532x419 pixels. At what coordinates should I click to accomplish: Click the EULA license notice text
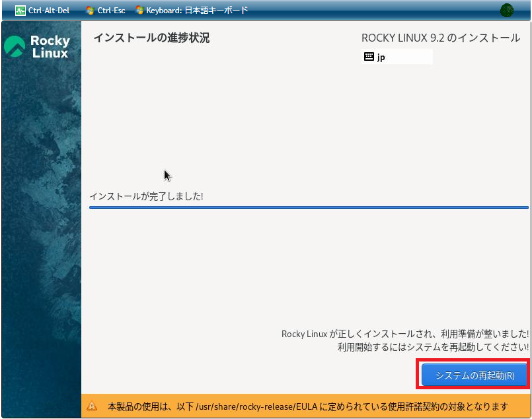point(307,406)
